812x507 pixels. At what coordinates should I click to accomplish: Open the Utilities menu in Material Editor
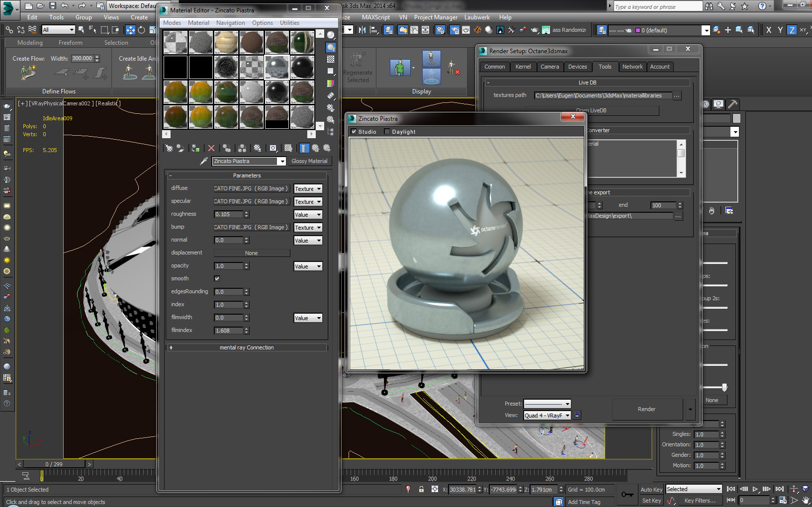[289, 23]
